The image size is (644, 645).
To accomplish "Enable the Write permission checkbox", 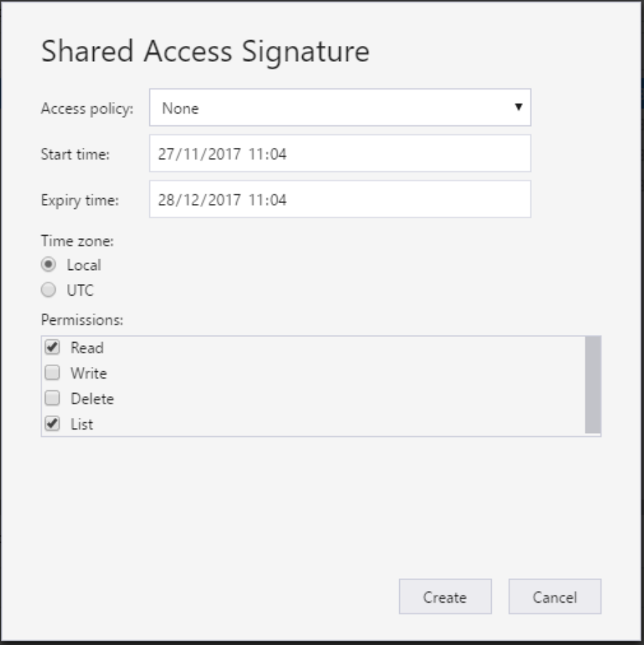I will [x=52, y=373].
